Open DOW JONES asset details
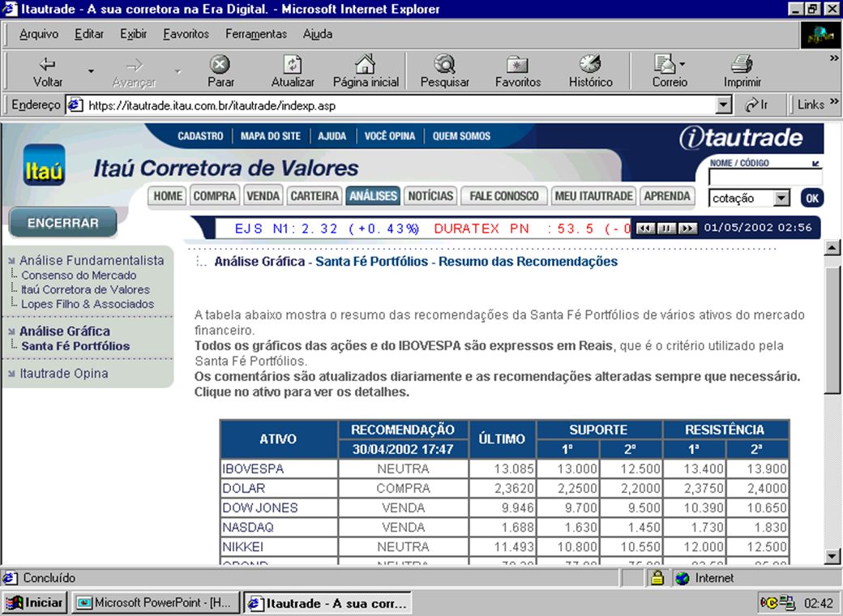 [260, 507]
